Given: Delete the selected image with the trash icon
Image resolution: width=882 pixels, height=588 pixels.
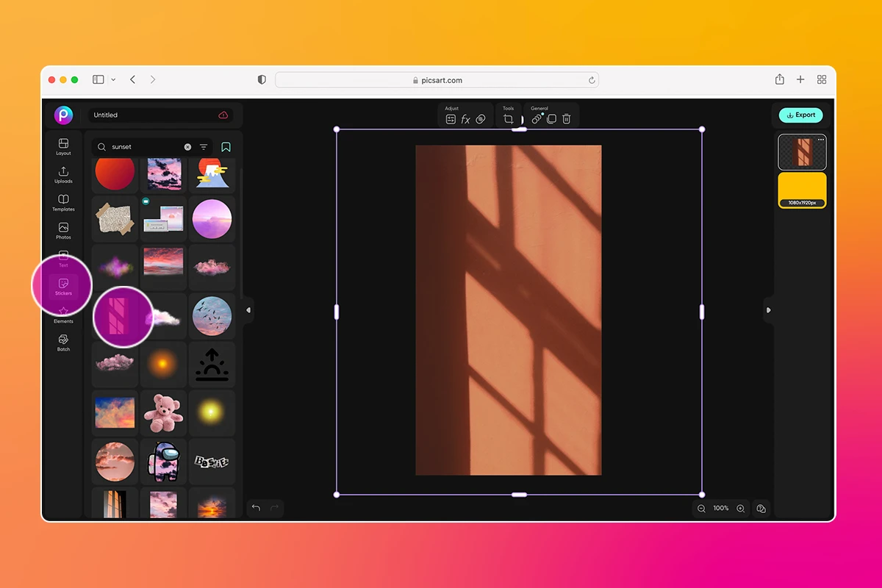Looking at the screenshot, I should [566, 118].
